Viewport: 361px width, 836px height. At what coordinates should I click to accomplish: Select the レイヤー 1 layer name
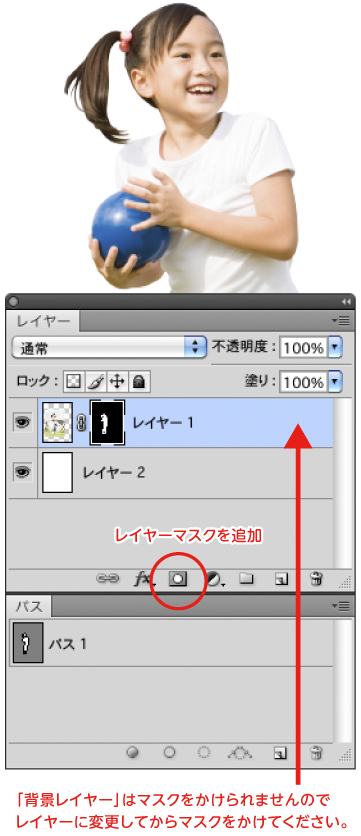(163, 423)
